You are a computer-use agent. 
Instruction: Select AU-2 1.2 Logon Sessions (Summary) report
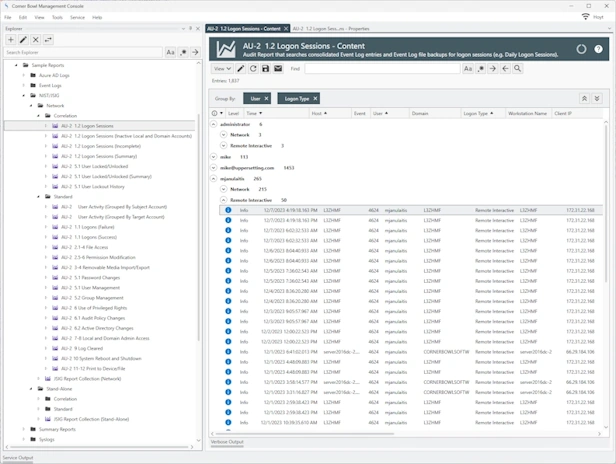(x=99, y=156)
